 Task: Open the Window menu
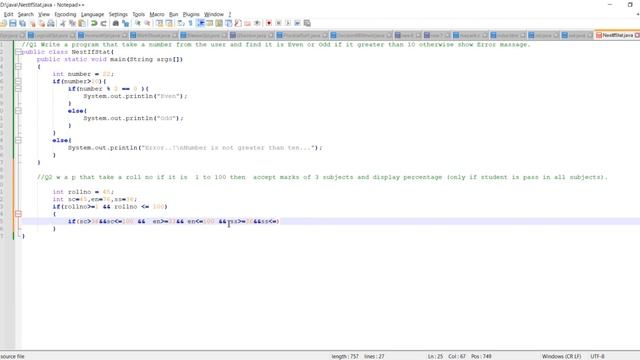pyautogui.click(x=213, y=14)
